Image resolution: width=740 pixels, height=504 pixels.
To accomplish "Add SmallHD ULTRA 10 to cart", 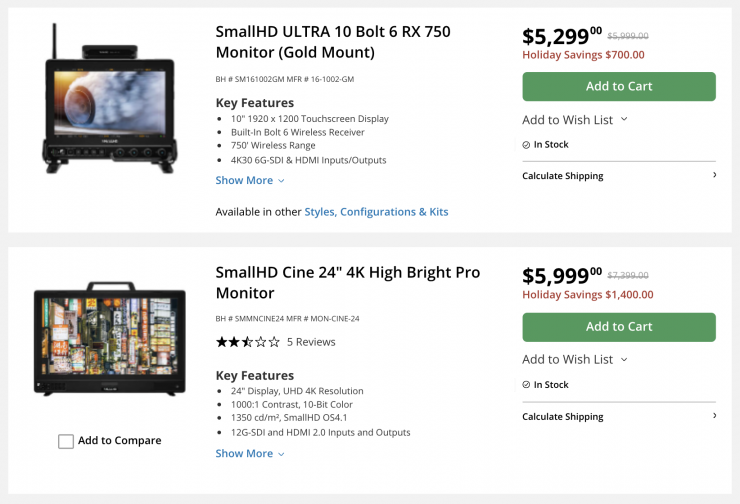I will coord(619,86).
